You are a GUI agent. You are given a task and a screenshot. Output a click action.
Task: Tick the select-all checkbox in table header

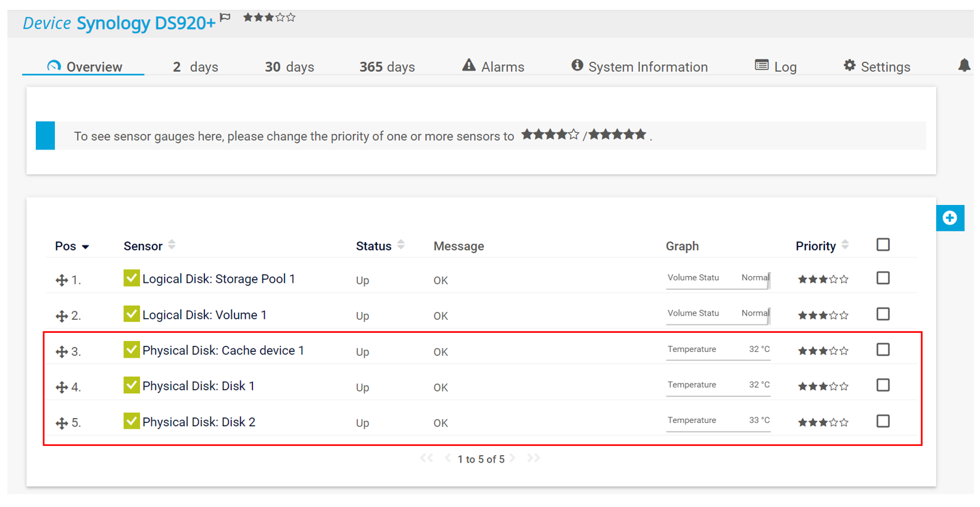(x=883, y=245)
